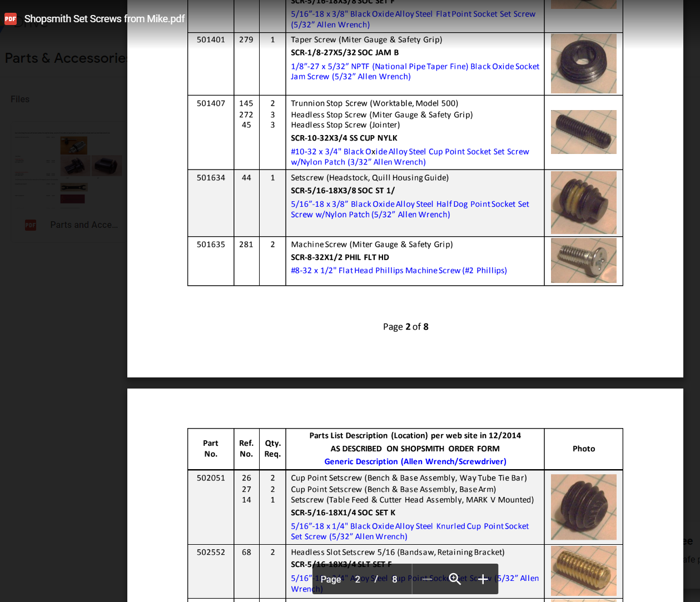Click reference number 68 in the 502552 row
Screen dimensions: 700x602
click(x=246, y=553)
